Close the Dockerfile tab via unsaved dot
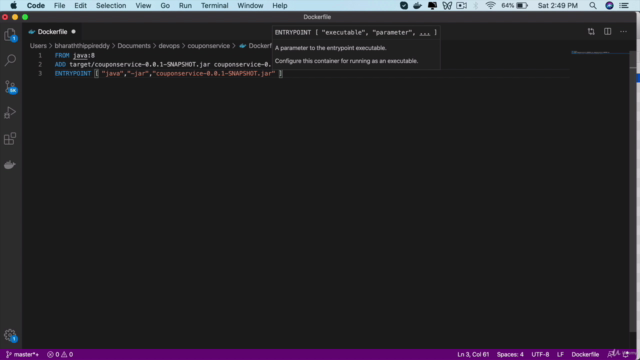 (x=73, y=31)
